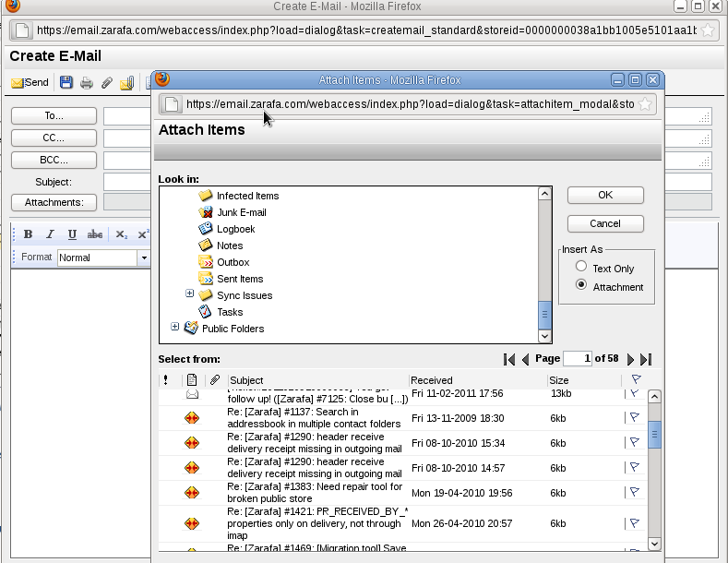Toggle Italic text formatting

point(51,234)
